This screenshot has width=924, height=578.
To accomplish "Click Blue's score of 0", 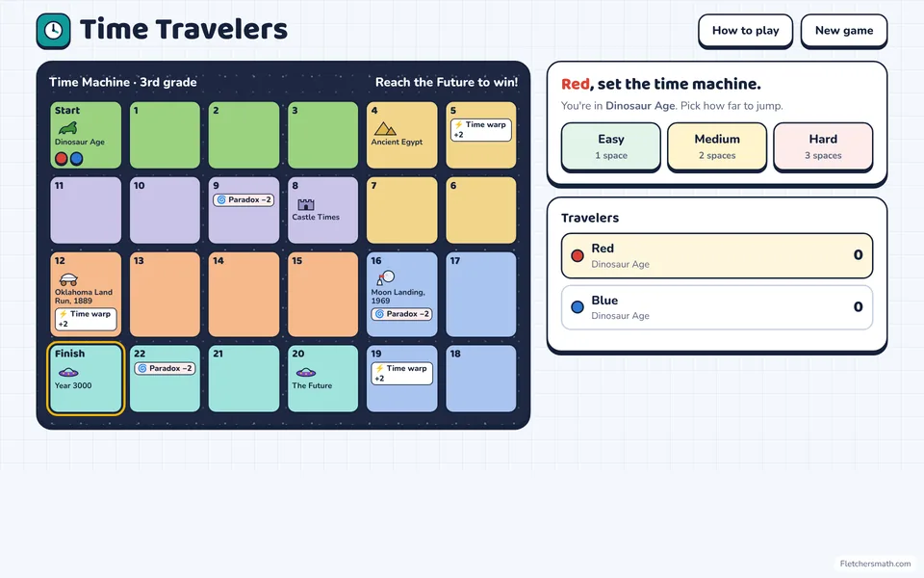I will click(858, 306).
